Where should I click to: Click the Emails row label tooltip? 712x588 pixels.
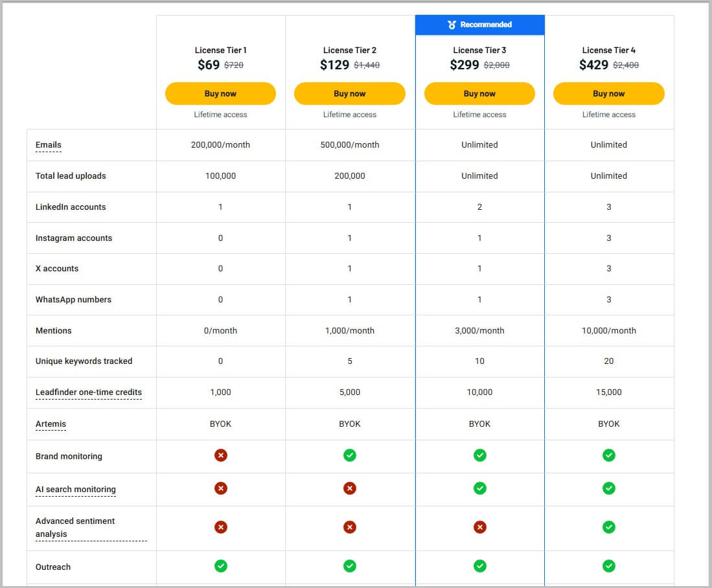(48, 145)
